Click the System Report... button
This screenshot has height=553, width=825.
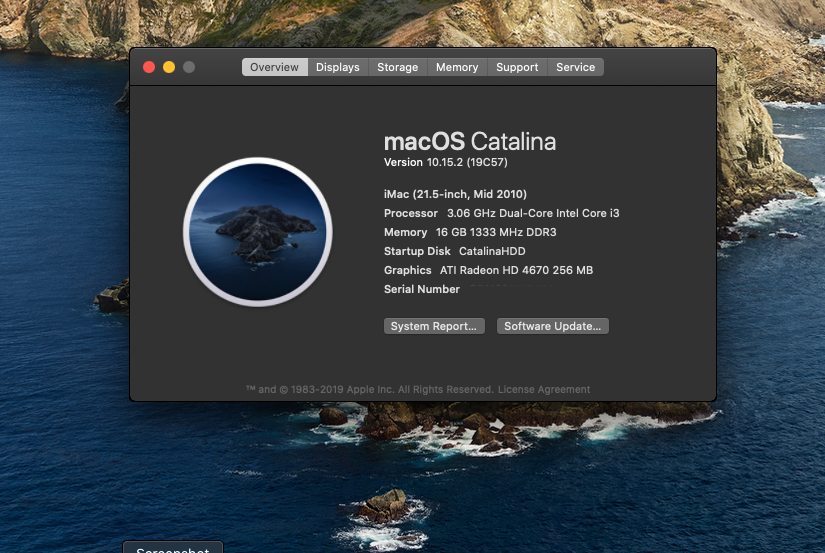434,326
